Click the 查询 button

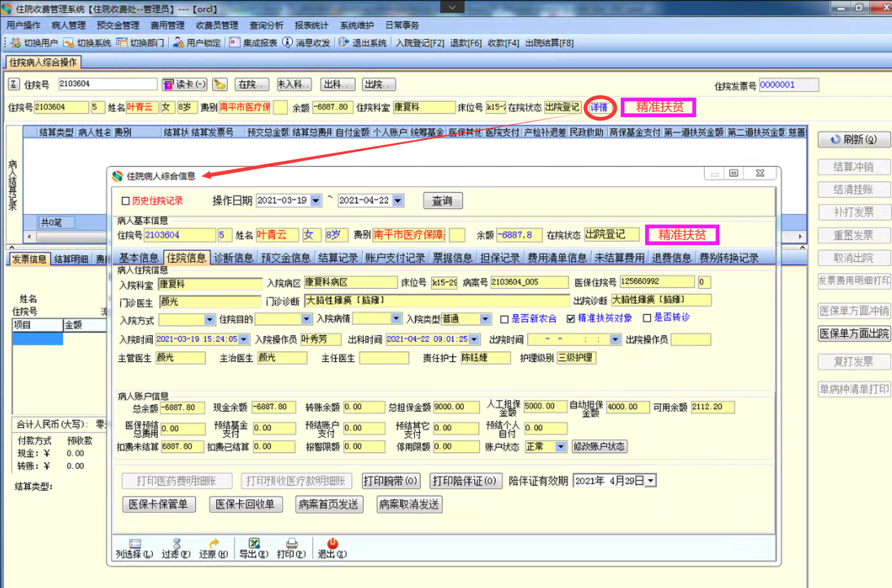click(x=443, y=201)
